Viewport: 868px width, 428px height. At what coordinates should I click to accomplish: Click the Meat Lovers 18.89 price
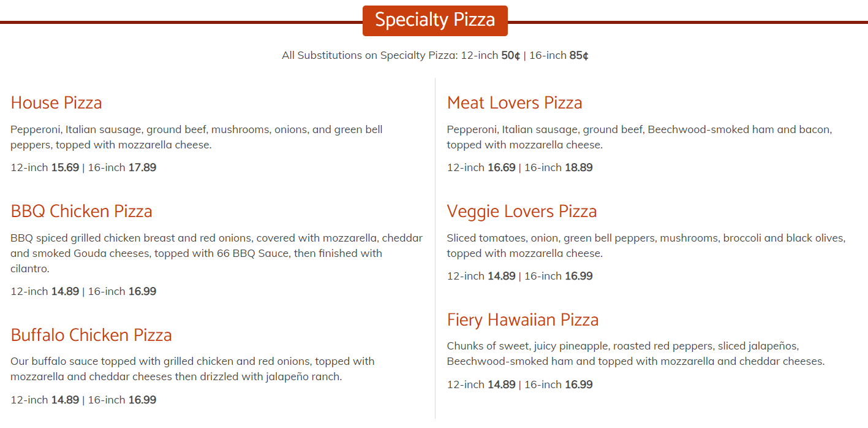tap(578, 167)
